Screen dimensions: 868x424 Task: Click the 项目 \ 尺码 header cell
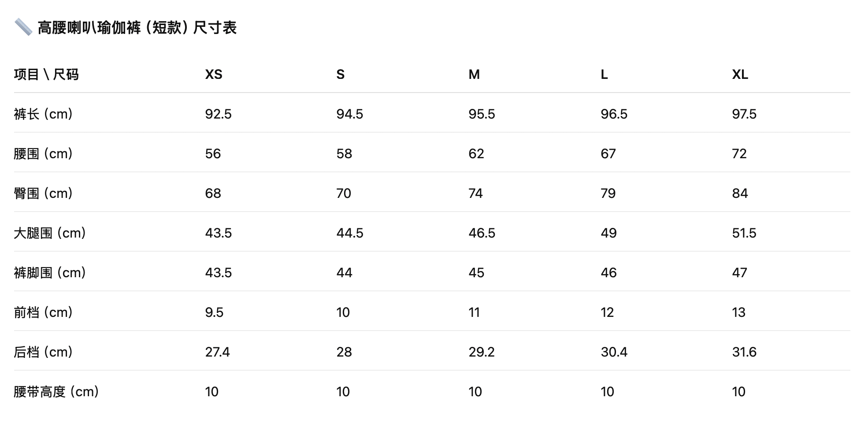point(46,74)
